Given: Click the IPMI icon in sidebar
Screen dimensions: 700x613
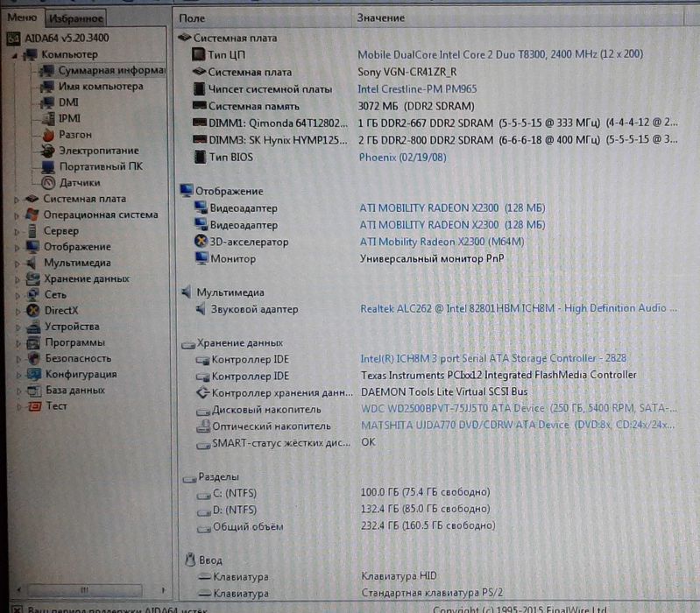Looking at the screenshot, I should point(48,119).
